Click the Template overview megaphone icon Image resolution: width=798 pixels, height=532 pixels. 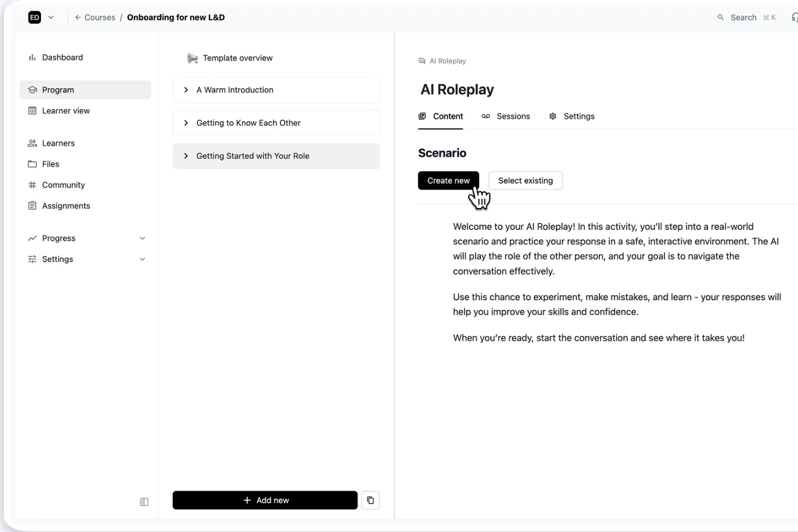pos(192,58)
